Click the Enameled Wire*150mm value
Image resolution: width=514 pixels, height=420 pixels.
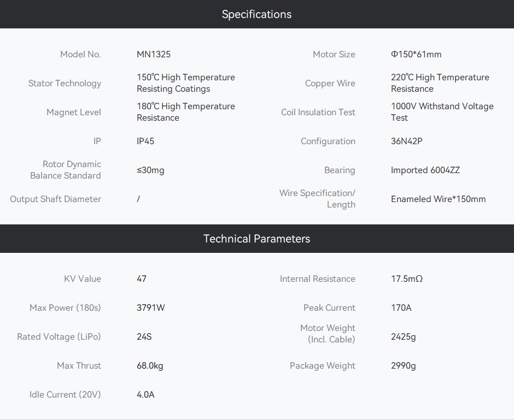pyautogui.click(x=439, y=199)
